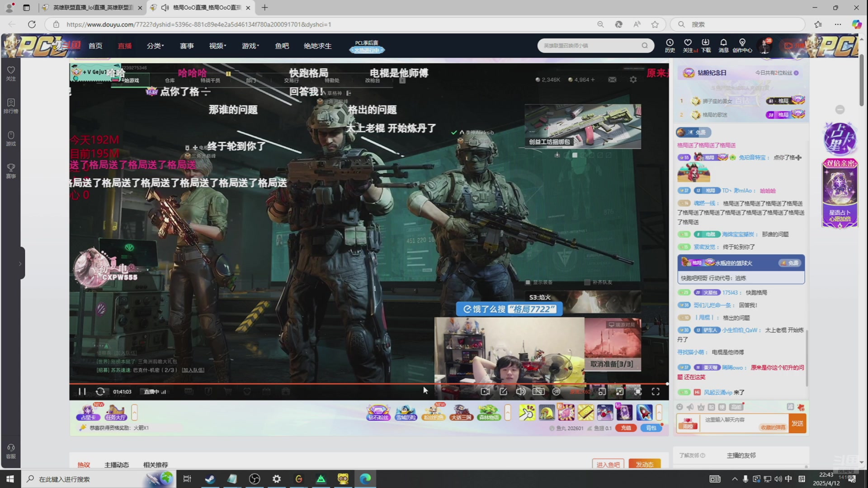This screenshot has width=868, height=488.
Task: Open the 历史 history icon
Action: point(670,45)
